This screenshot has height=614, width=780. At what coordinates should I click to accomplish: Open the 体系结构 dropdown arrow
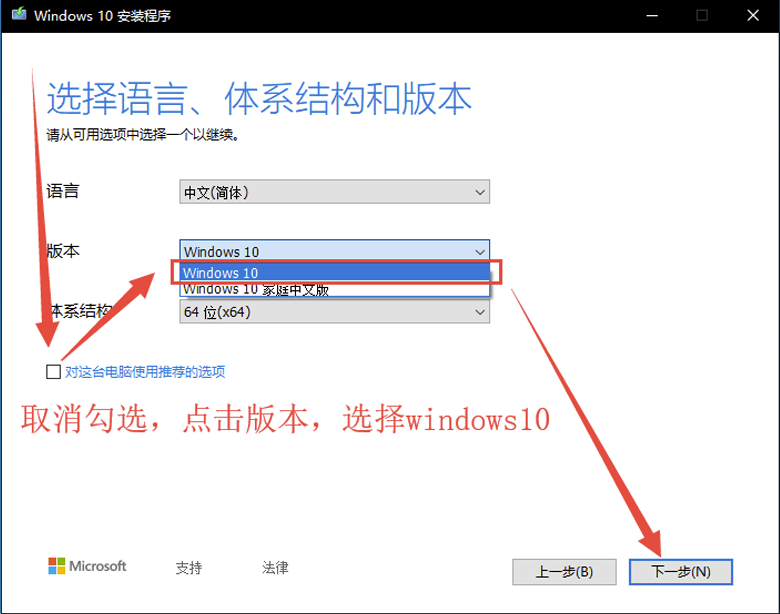point(480,313)
